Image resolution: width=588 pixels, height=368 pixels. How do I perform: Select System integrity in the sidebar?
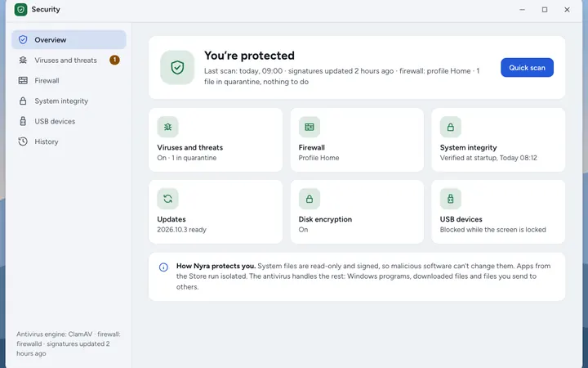click(69, 101)
